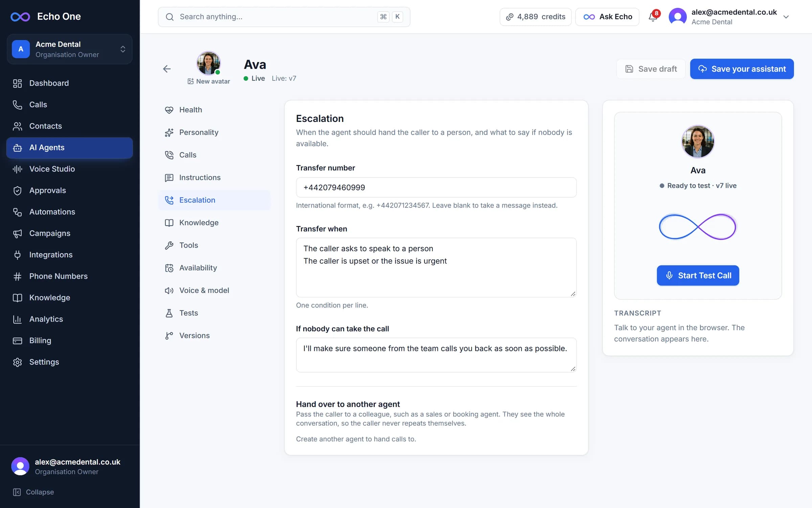The height and width of the screenshot is (508, 812).
Task: Select the Escalation tab
Action: (214, 200)
